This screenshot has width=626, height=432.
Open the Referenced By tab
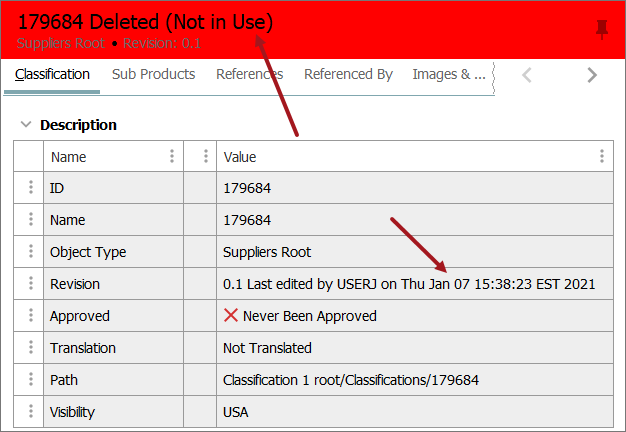click(348, 74)
